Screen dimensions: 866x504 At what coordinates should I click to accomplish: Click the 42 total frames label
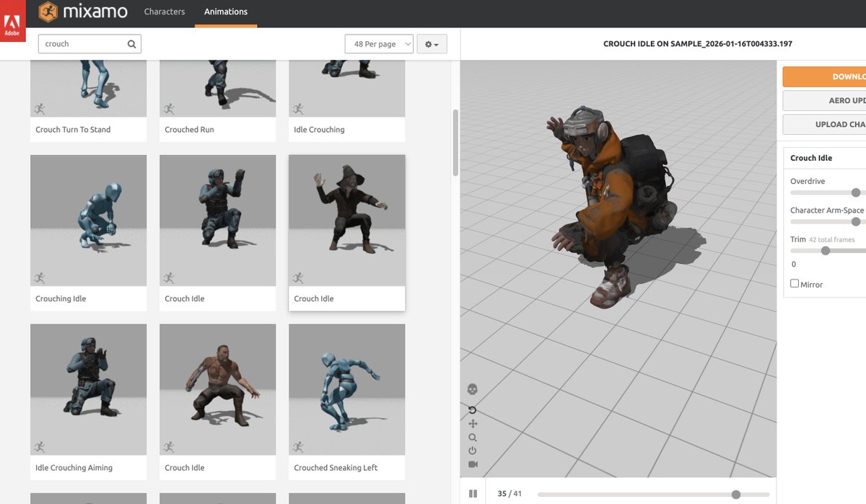pyautogui.click(x=831, y=239)
